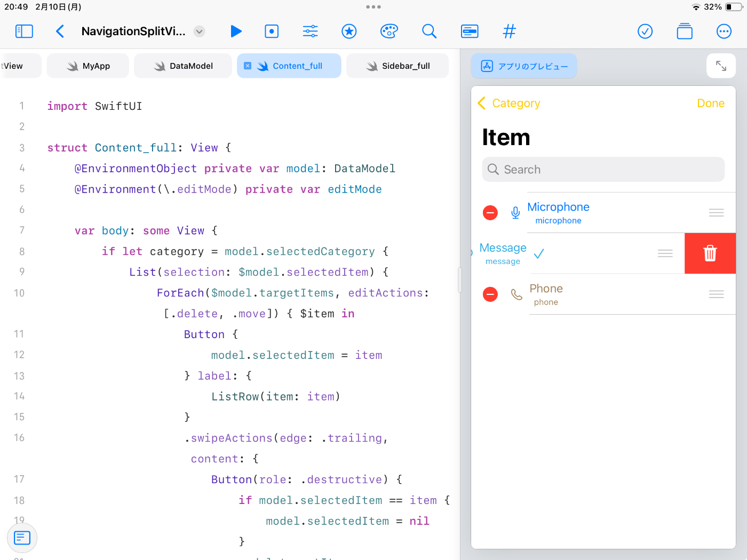Viewport: 747px width, 560px height.
Task: Tap the red delete circle for Phone
Action: click(490, 294)
